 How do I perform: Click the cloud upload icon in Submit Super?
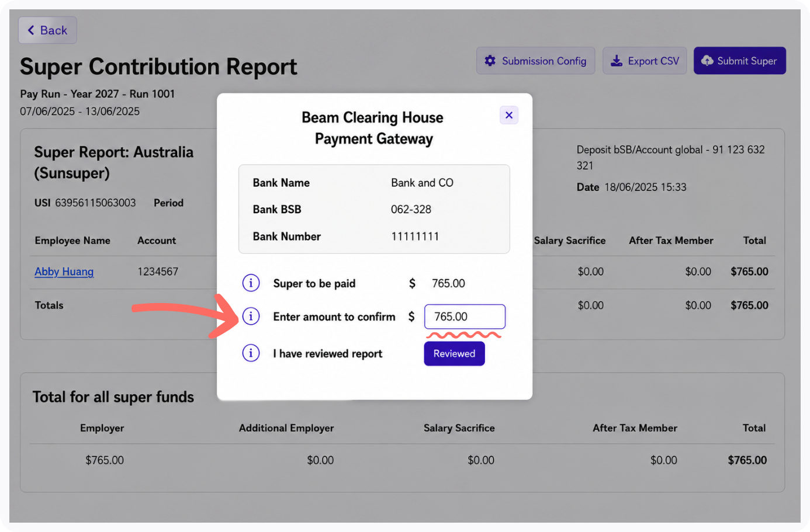point(707,61)
